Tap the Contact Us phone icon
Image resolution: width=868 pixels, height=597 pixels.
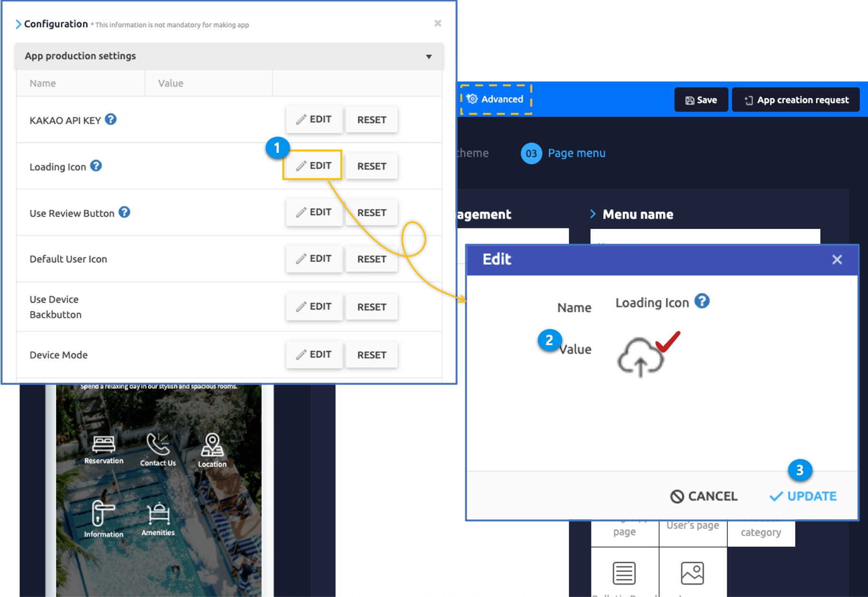point(158,445)
